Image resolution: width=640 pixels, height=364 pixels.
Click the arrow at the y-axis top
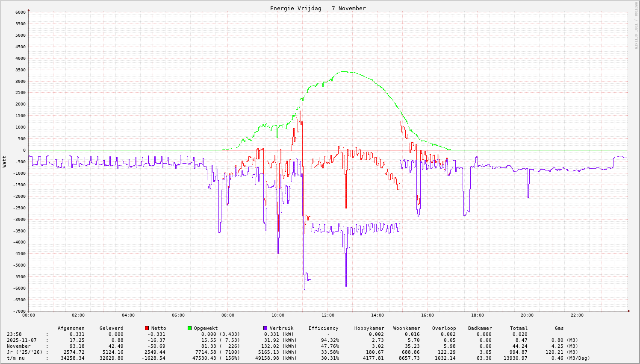click(x=29, y=9)
